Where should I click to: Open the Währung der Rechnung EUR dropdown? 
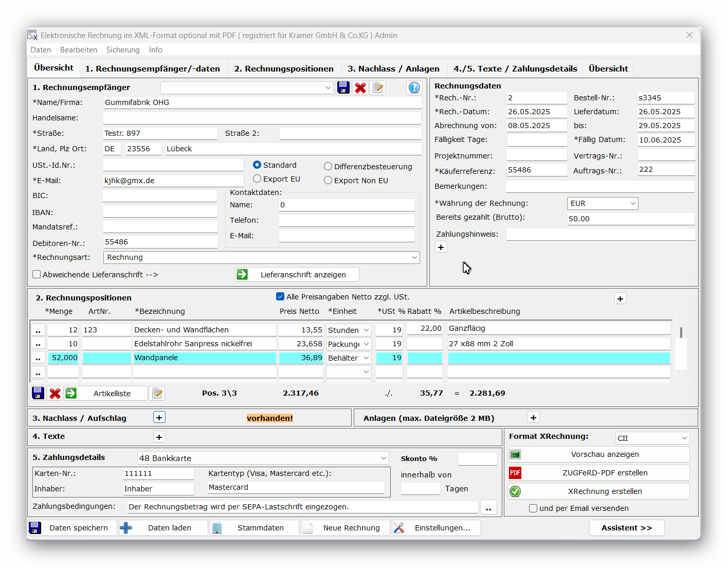[632, 204]
